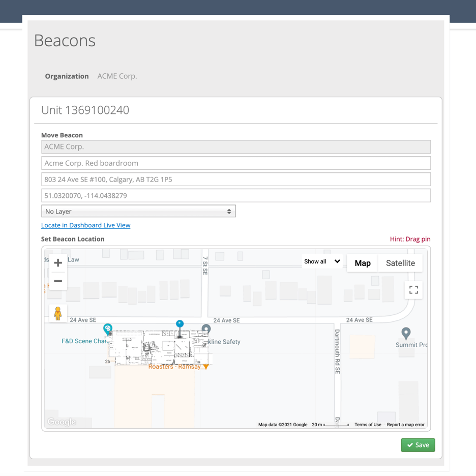
Task: Select the Pegman street view icon
Action: [57, 313]
